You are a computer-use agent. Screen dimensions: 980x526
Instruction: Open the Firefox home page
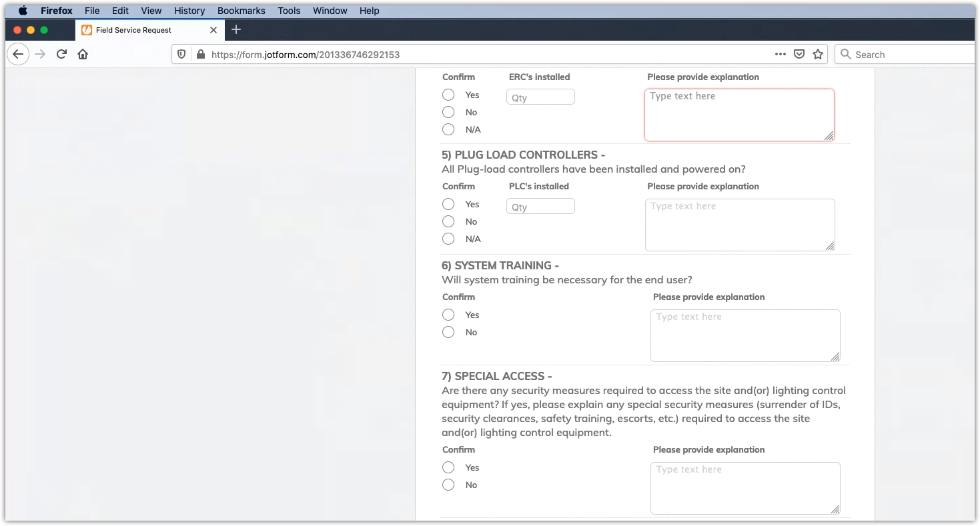[83, 54]
